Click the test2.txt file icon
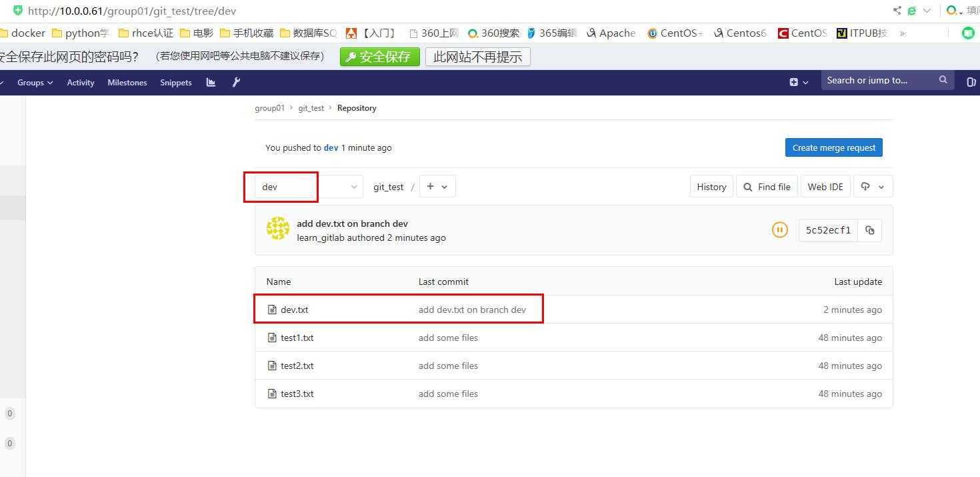Screen dimensions: 980x477 click(x=272, y=366)
